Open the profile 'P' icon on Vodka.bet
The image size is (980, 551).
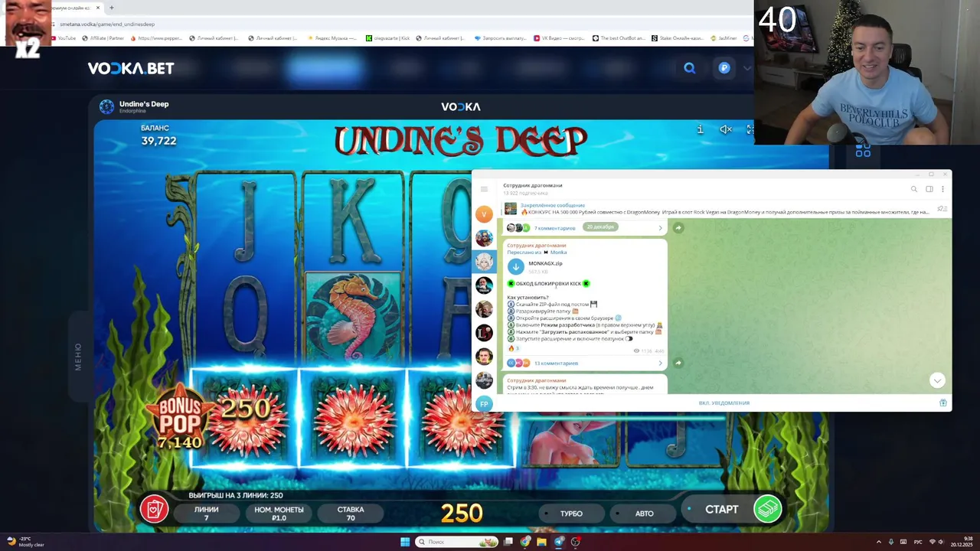(724, 68)
